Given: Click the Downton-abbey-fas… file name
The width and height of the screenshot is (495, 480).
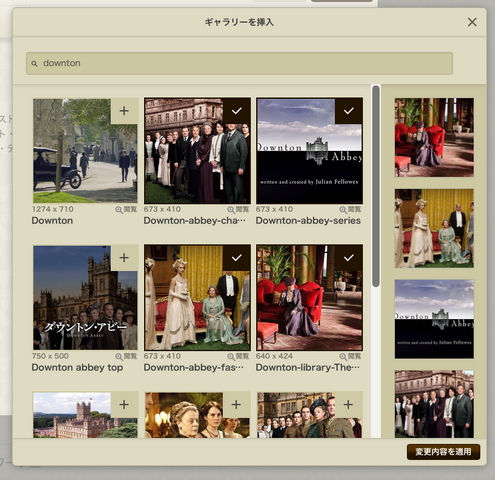Looking at the screenshot, I should 194,367.
